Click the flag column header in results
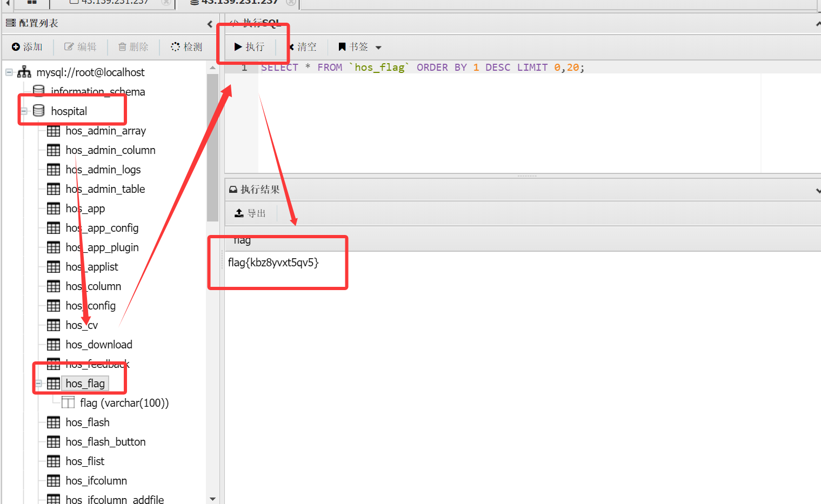Screen dimensions: 821x504 [x=242, y=240]
